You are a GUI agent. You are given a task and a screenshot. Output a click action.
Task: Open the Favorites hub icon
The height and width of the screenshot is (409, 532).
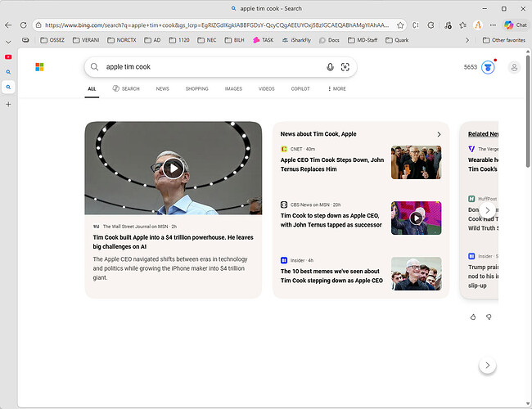click(x=462, y=25)
